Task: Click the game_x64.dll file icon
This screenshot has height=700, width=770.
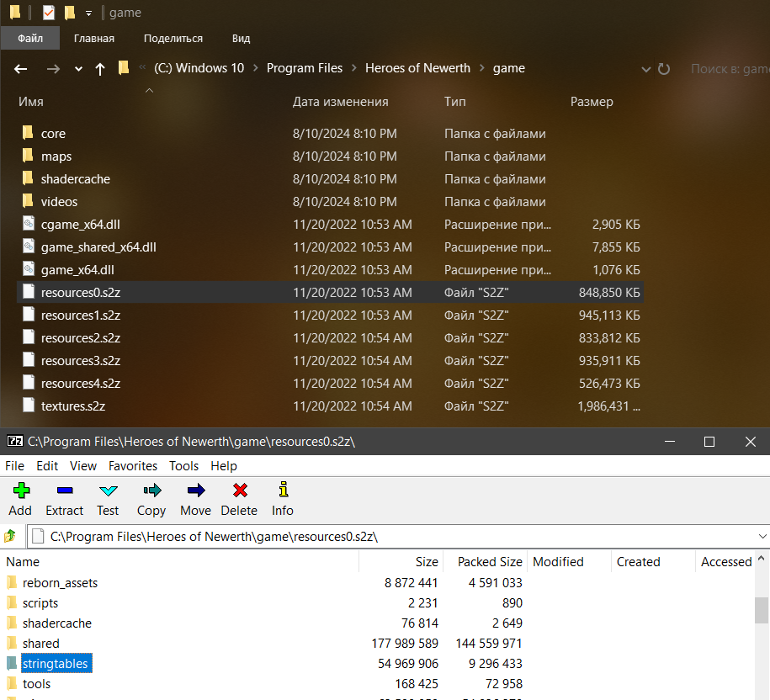Action: pos(29,268)
